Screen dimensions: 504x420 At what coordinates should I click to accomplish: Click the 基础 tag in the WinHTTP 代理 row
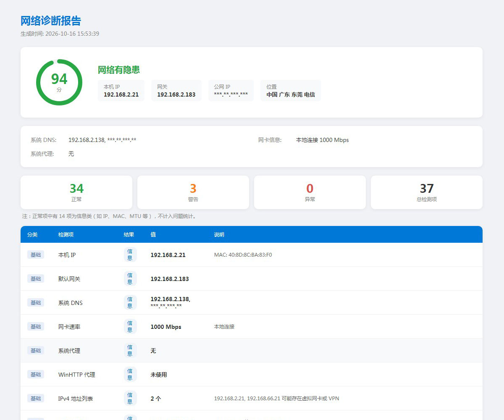coord(36,374)
